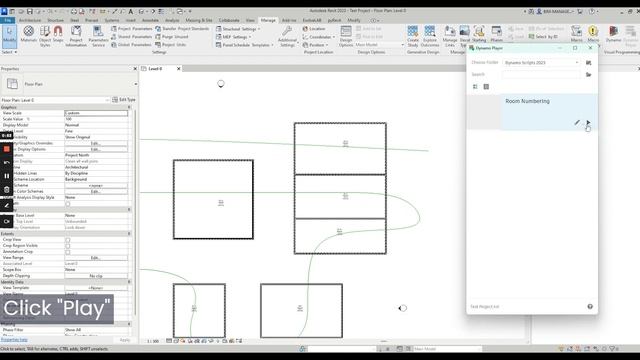Open the Floor Plan type selector dropdown
Screen dimensions: 640x360
pyautogui.click(x=136, y=84)
